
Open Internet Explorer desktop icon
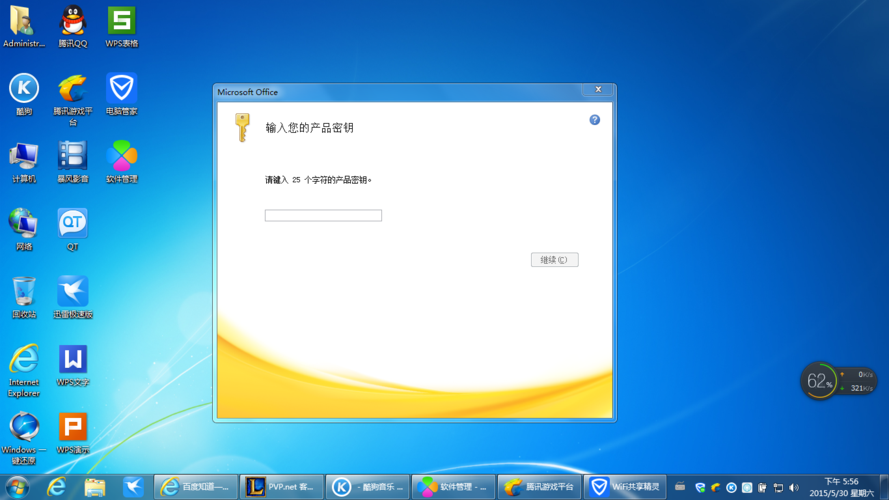point(24,370)
